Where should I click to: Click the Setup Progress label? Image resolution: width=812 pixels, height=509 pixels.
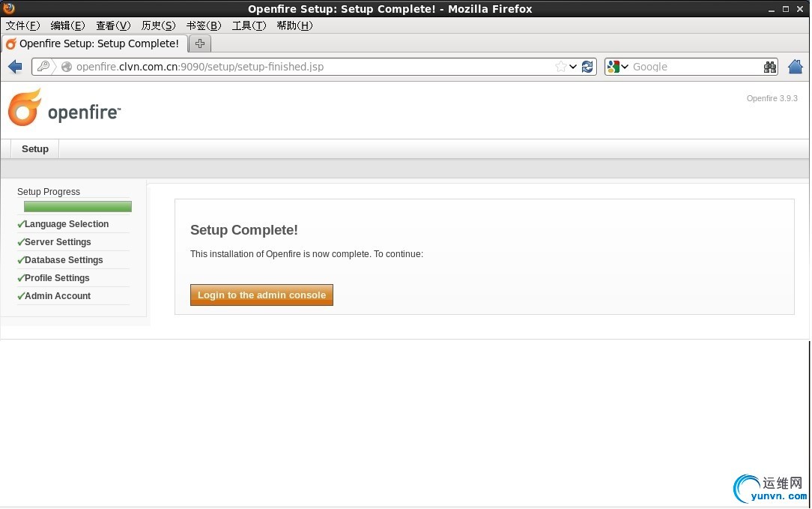[49, 192]
